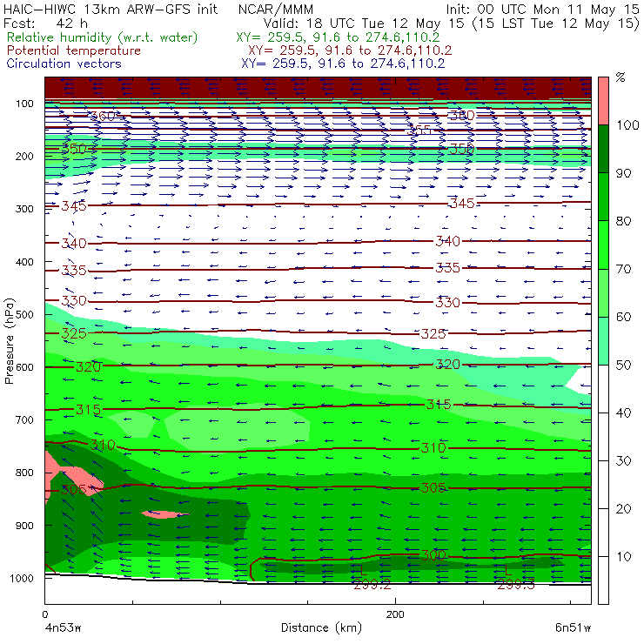Click the 'Pressure (hPa)' axis title
Image resolution: width=644 pixels, height=644 pixels.
tap(10, 341)
